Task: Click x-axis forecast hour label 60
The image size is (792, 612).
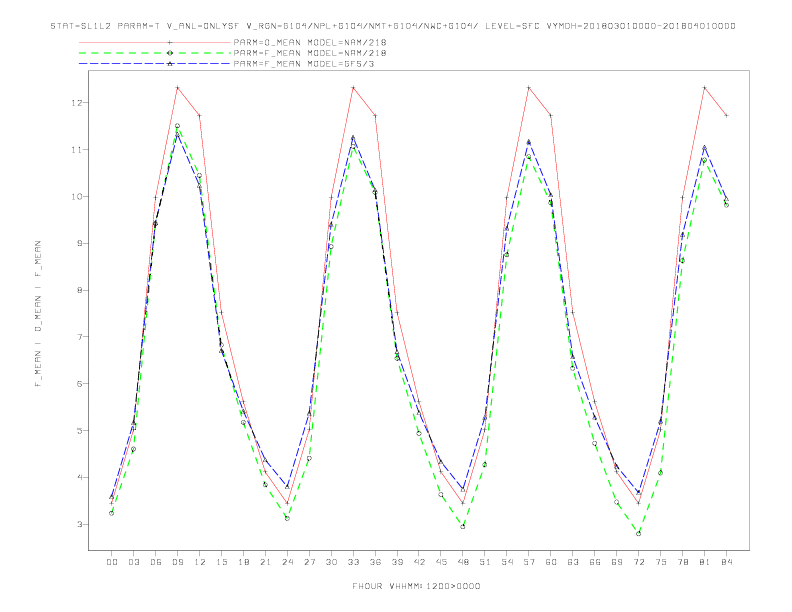Action: pyautogui.click(x=551, y=562)
